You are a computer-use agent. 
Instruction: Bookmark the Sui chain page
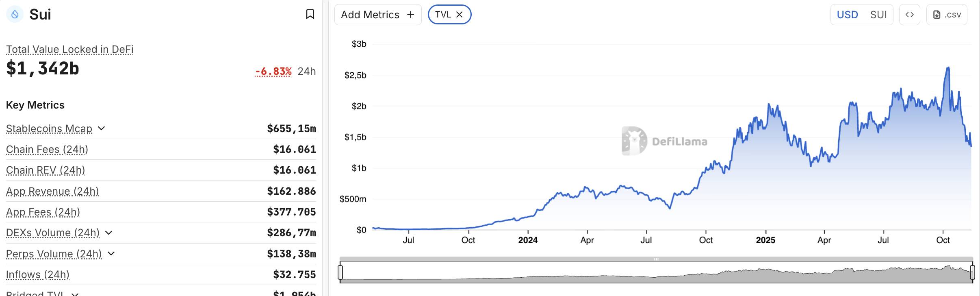click(x=310, y=14)
